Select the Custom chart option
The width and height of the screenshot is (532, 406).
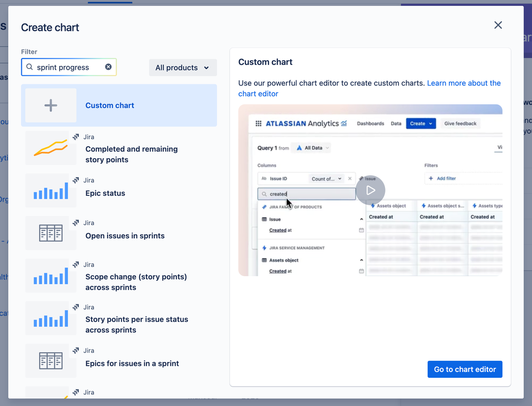(x=119, y=105)
